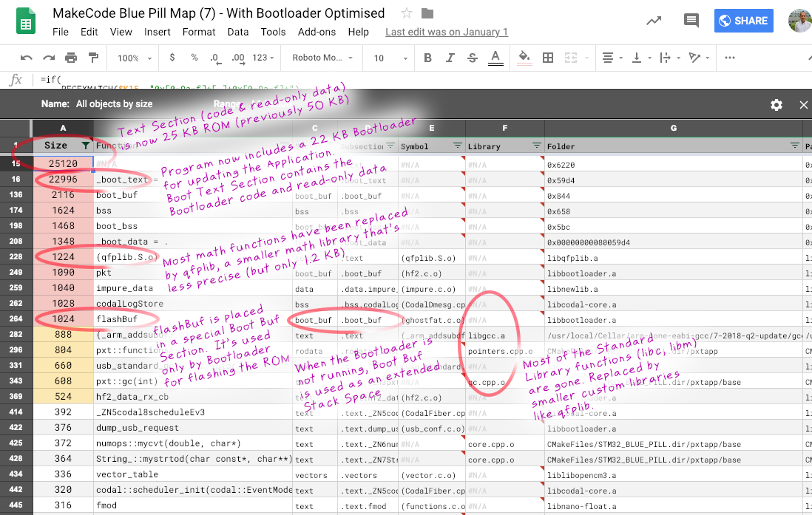This screenshot has width=812, height=515.
Task: Open the Add-ons menu
Action: [x=317, y=32]
